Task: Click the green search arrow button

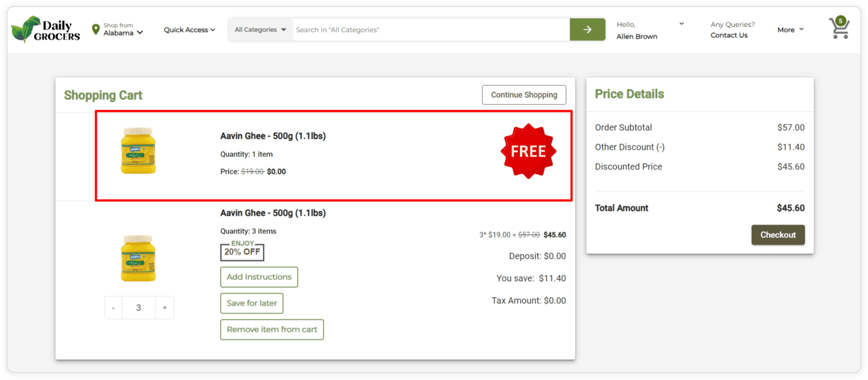Action: [x=587, y=30]
